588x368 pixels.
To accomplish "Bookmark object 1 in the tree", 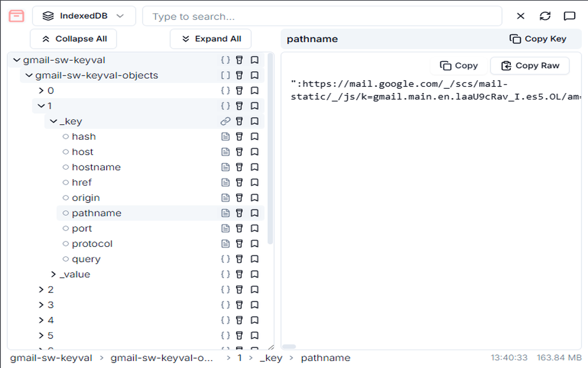I will [254, 105].
